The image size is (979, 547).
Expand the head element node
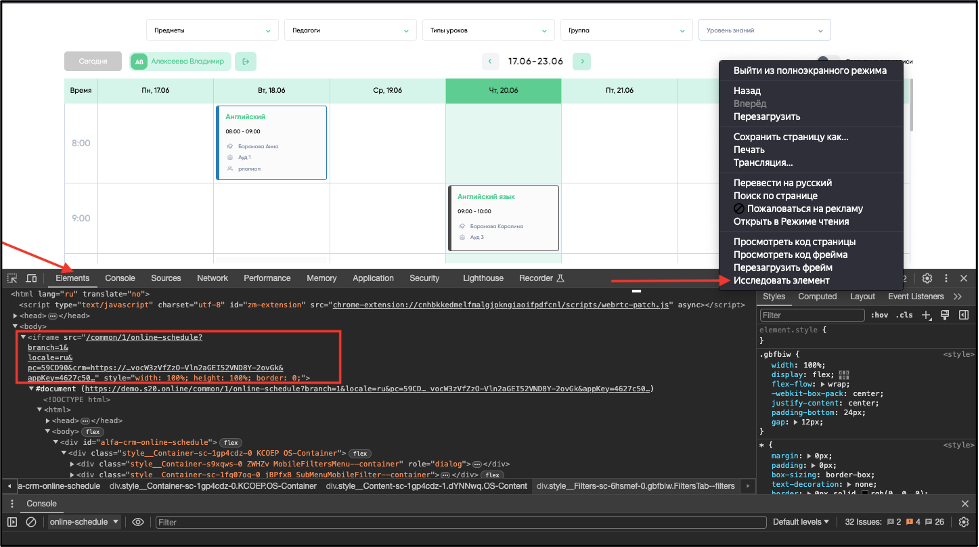pyautogui.click(x=15, y=316)
